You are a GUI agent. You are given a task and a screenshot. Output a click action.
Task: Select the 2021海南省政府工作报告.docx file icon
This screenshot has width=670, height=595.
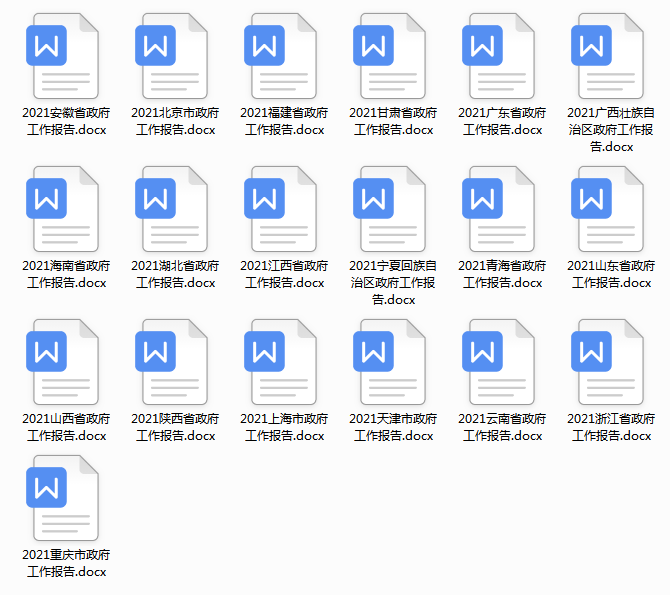tap(65, 209)
